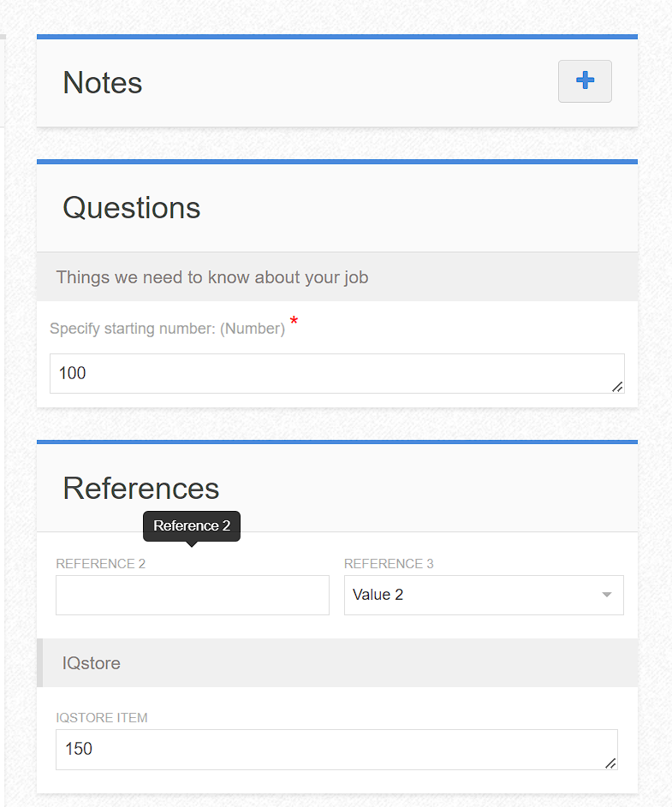
Task: Click the References panel heading
Action: tap(141, 488)
